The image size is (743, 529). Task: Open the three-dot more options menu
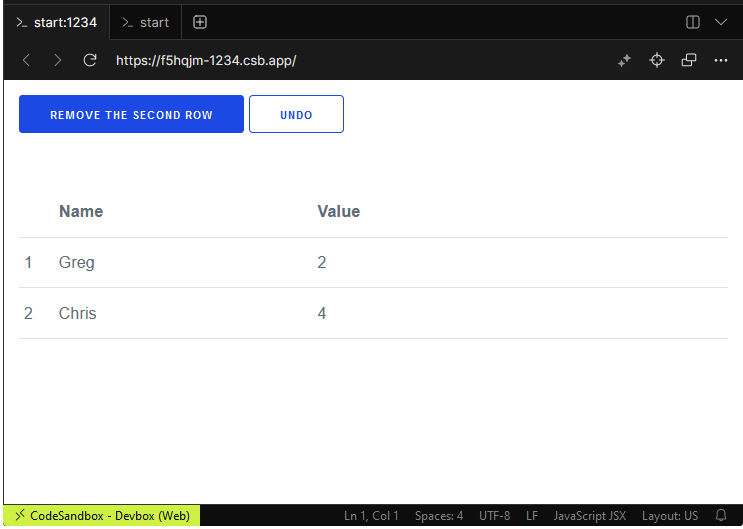(x=721, y=60)
